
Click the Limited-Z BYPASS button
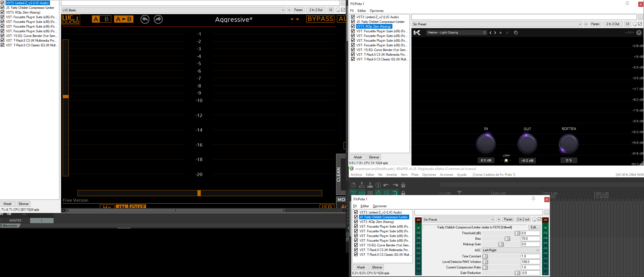[320, 19]
